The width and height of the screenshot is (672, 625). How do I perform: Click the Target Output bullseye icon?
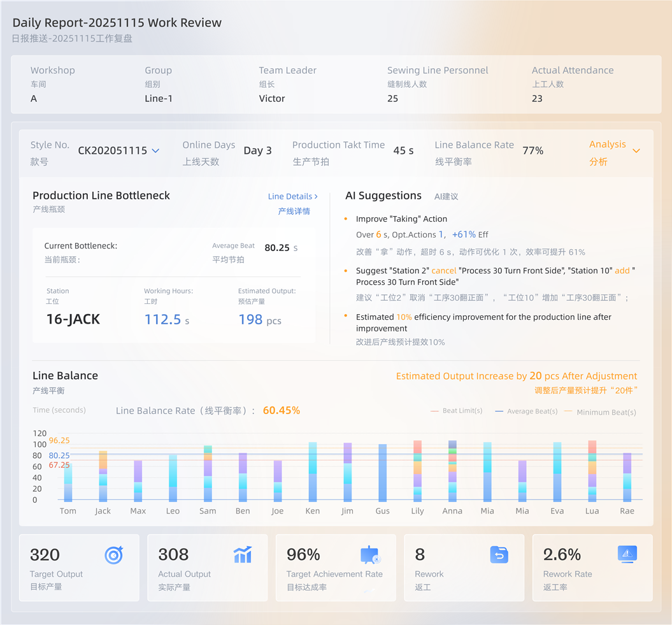tap(113, 555)
